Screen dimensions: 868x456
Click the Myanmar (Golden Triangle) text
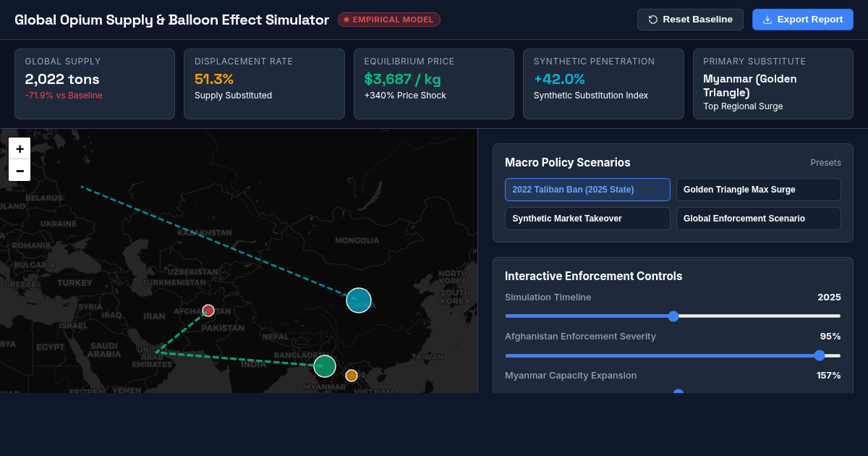coord(750,85)
